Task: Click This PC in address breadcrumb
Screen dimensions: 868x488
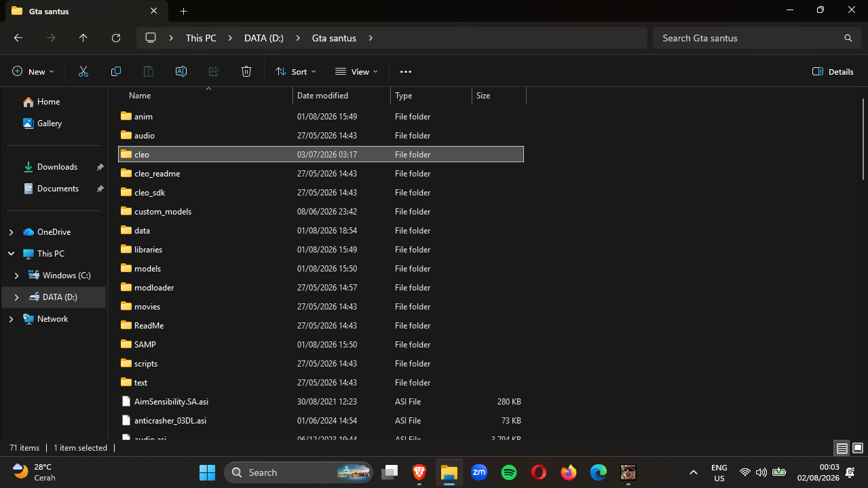Action: (x=201, y=38)
